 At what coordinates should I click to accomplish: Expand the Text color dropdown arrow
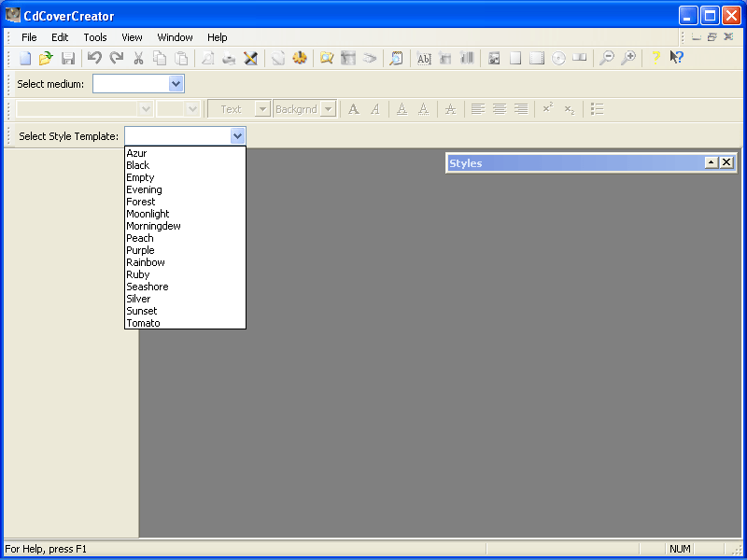pyautogui.click(x=262, y=109)
